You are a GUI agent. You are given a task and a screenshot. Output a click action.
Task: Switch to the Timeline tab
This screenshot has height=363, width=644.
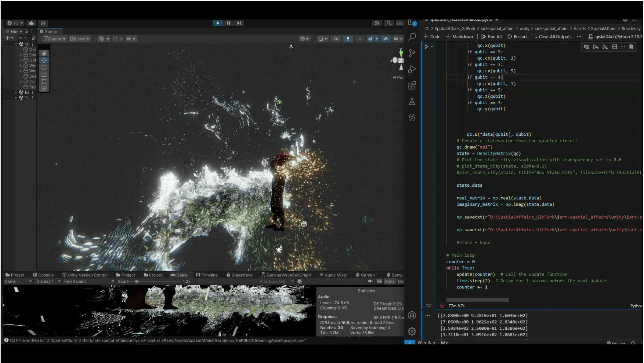(x=207, y=275)
